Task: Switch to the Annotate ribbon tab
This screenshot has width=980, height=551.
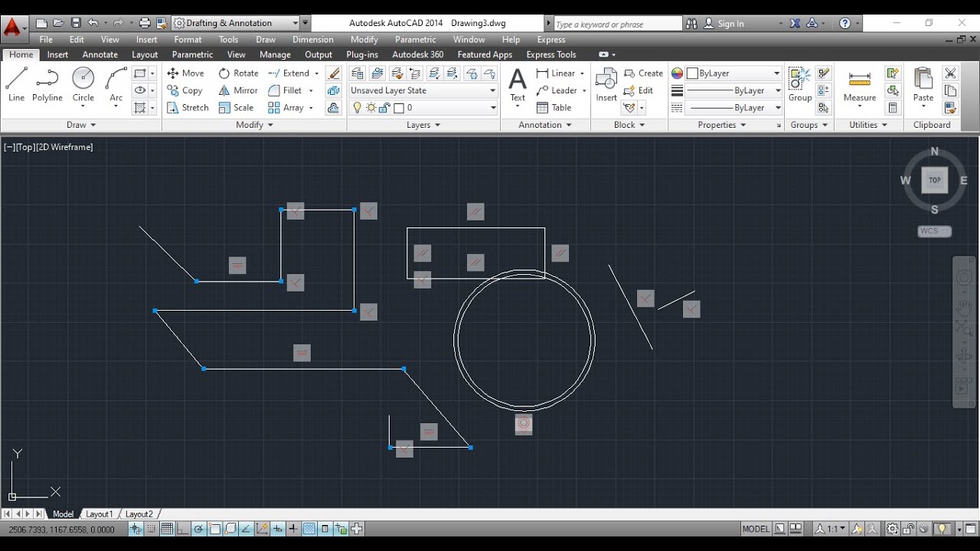Action: [x=100, y=54]
